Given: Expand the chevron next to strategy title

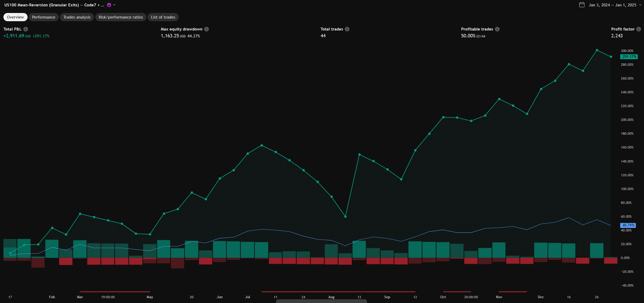Looking at the screenshot, I should click(114, 5).
